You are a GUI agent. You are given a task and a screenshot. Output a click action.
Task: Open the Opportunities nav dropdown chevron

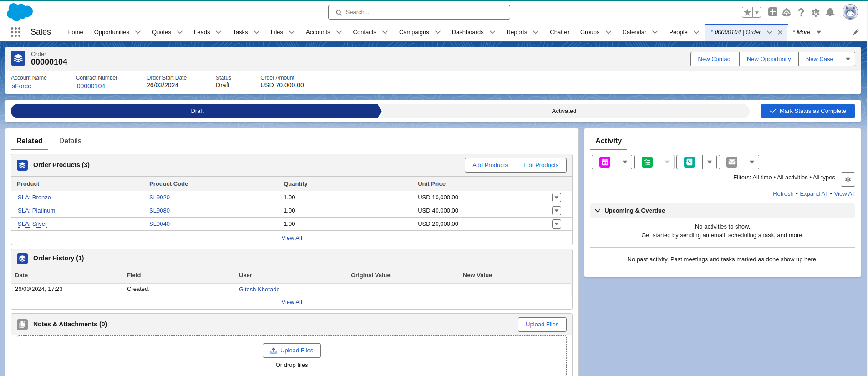pyautogui.click(x=138, y=32)
